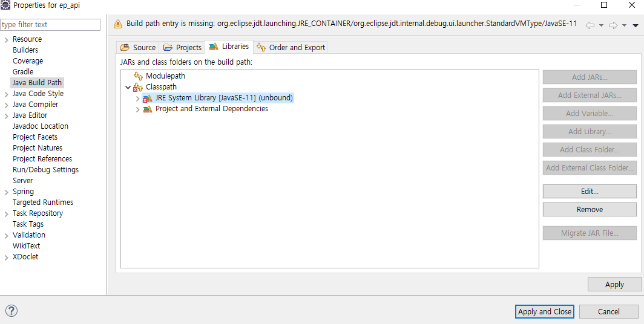This screenshot has height=324, width=644.
Task: Click the Apply button
Action: click(614, 284)
